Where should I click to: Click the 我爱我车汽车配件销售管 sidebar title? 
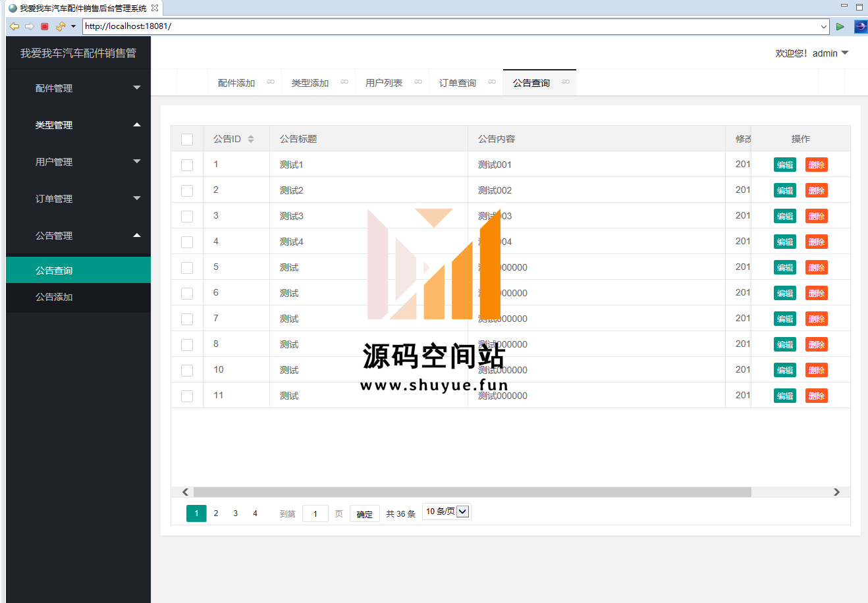[x=78, y=53]
